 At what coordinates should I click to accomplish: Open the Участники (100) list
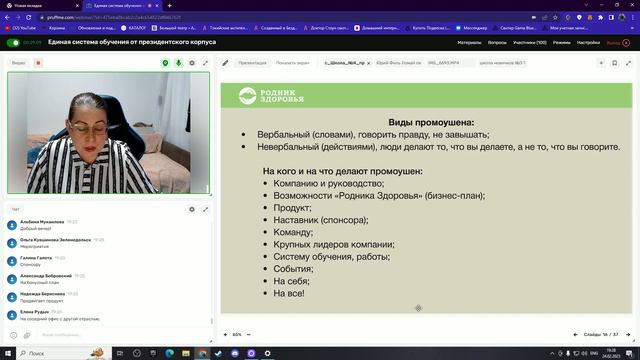coord(530,42)
